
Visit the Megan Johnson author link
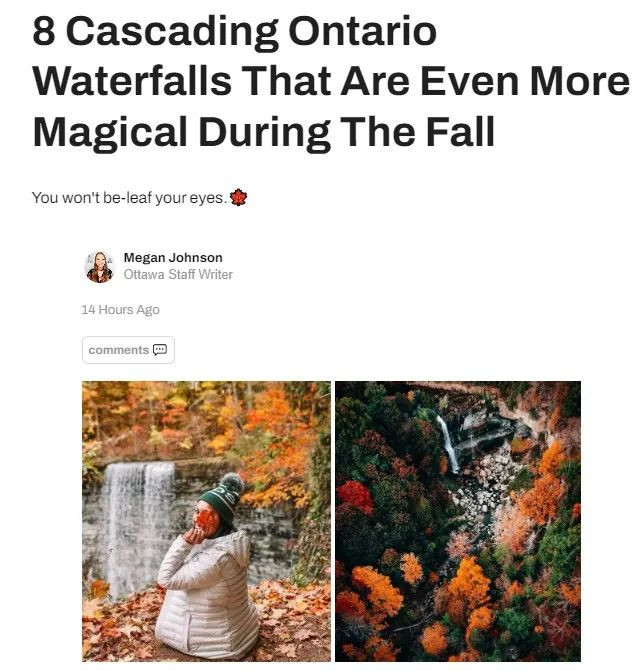173,258
